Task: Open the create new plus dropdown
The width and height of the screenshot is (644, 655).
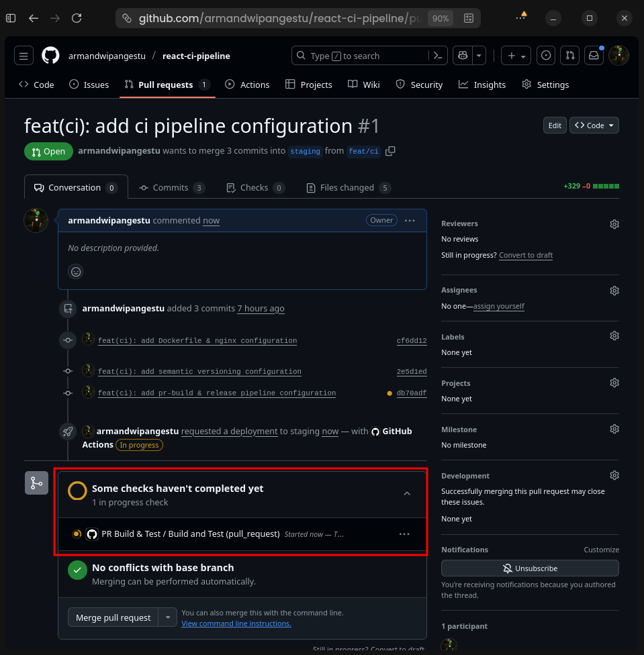Action: pyautogui.click(x=517, y=56)
